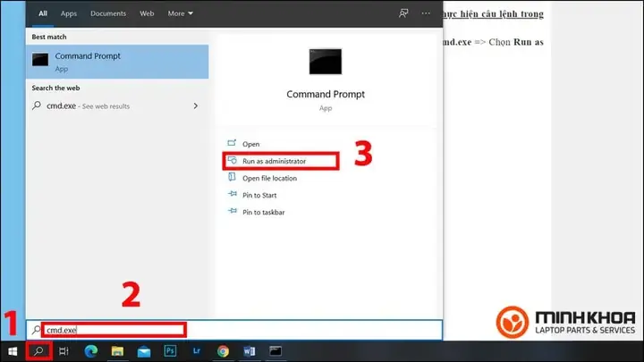Image resolution: width=644 pixels, height=362 pixels.
Task: Select Command Prompt best match result
Action: coord(117,62)
